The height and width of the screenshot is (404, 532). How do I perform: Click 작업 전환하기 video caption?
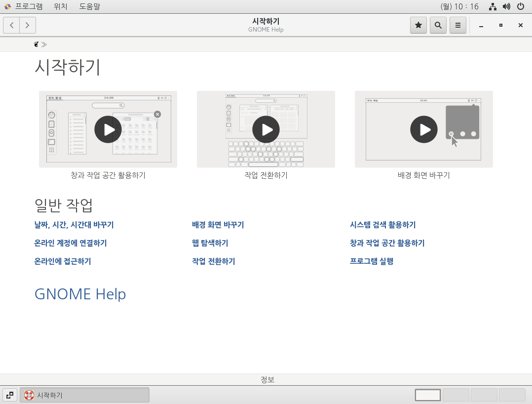coord(266,175)
